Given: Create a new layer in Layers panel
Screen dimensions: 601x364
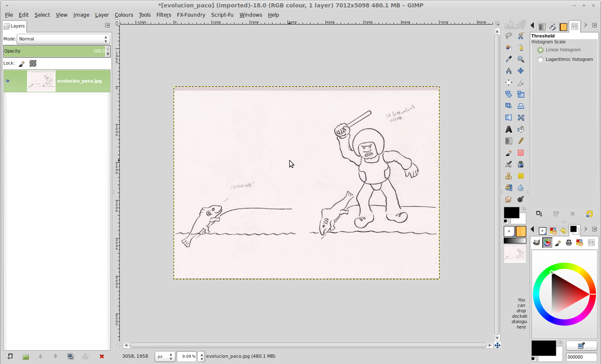Looking at the screenshot, I should tap(10, 356).
